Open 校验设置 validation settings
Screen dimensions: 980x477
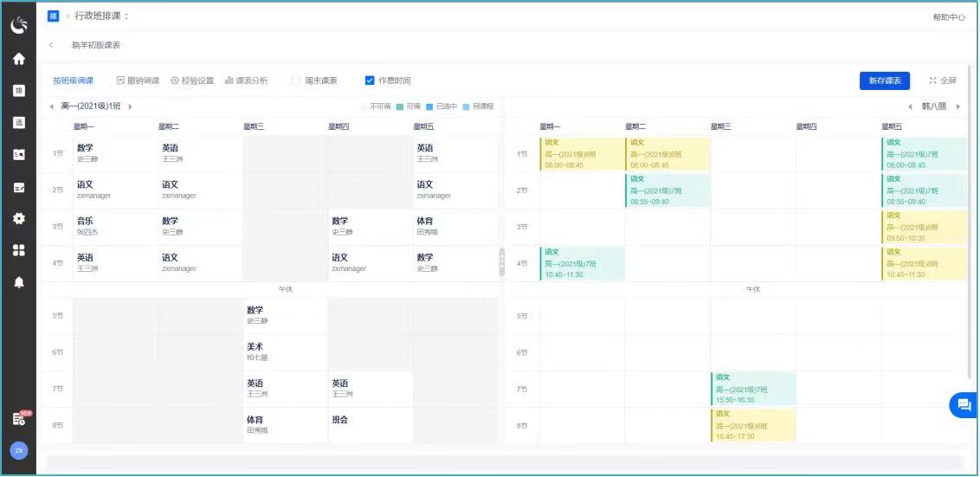tap(192, 81)
